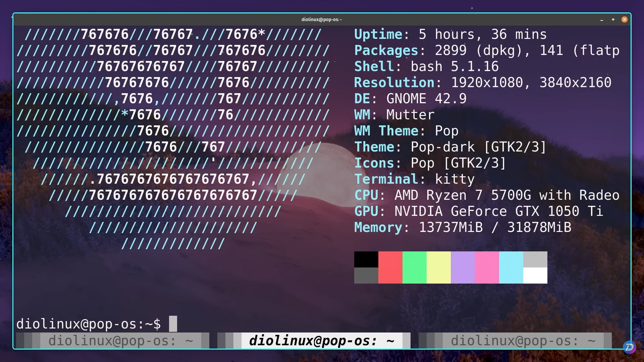
Task: Click the dark gray color block
Action: coord(366,276)
